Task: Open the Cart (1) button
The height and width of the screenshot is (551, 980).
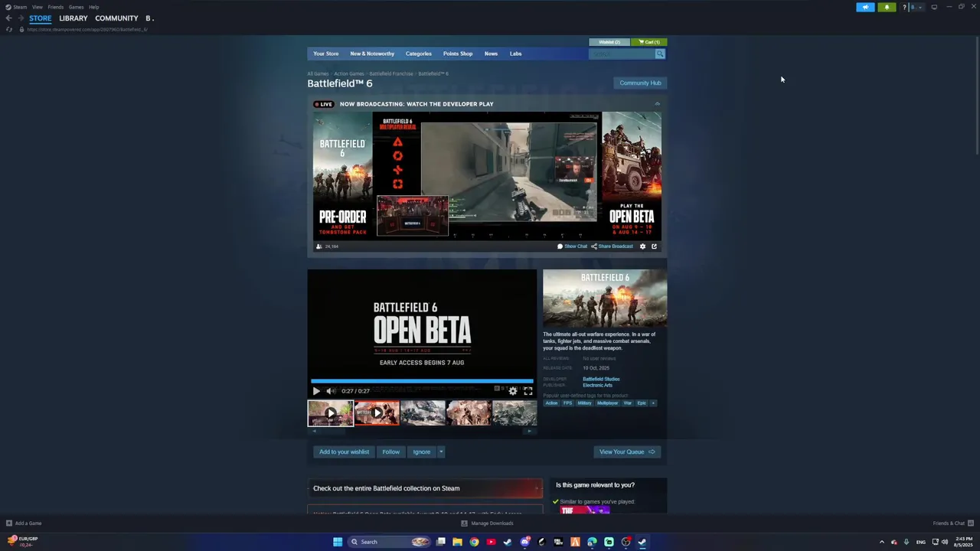Action: coord(649,42)
